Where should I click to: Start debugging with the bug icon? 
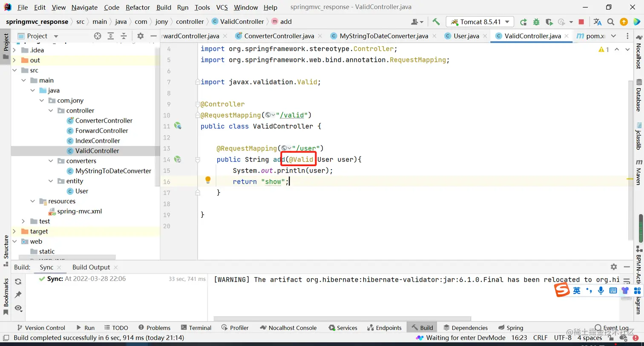[536, 22]
